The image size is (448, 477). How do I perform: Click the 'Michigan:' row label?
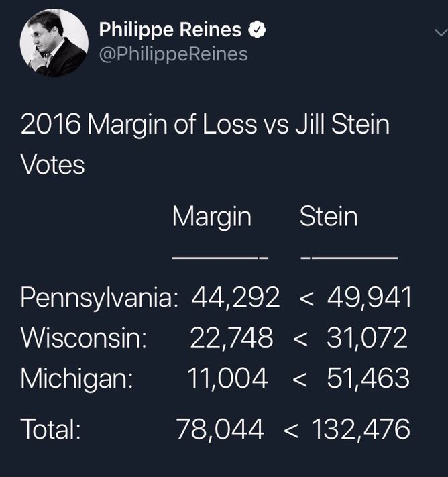coord(76,378)
